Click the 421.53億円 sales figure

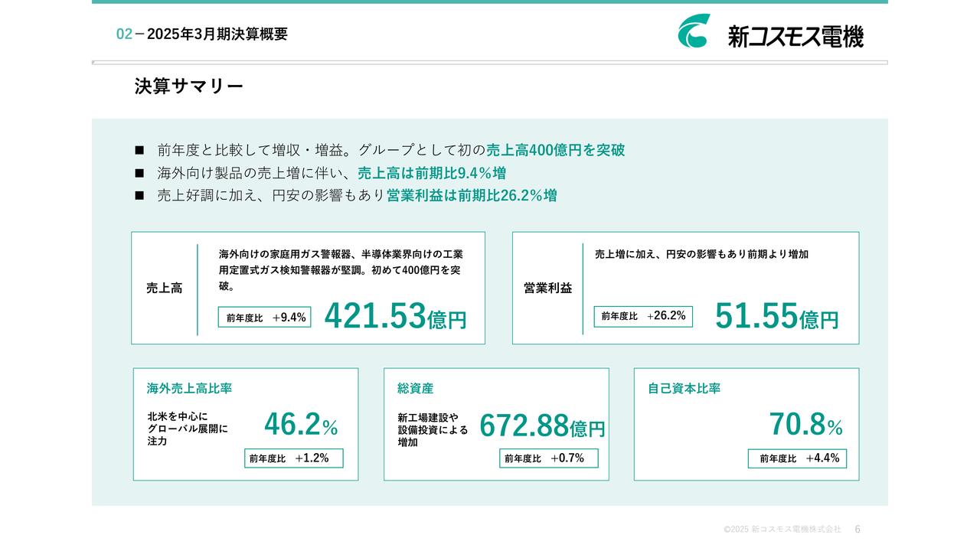395,316
